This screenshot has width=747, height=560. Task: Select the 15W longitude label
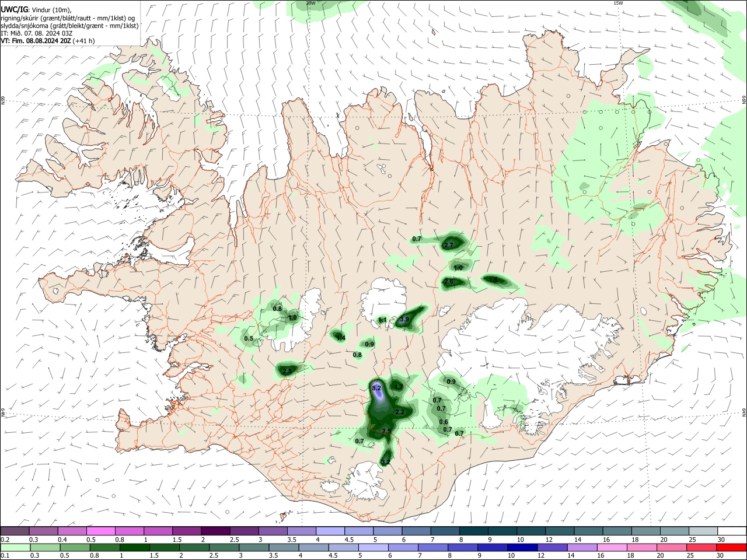click(x=618, y=3)
